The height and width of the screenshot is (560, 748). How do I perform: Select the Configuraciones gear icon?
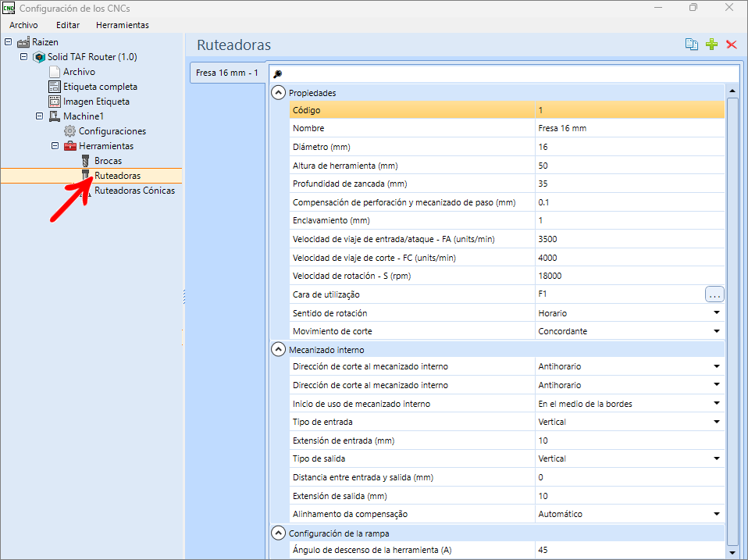coord(69,131)
